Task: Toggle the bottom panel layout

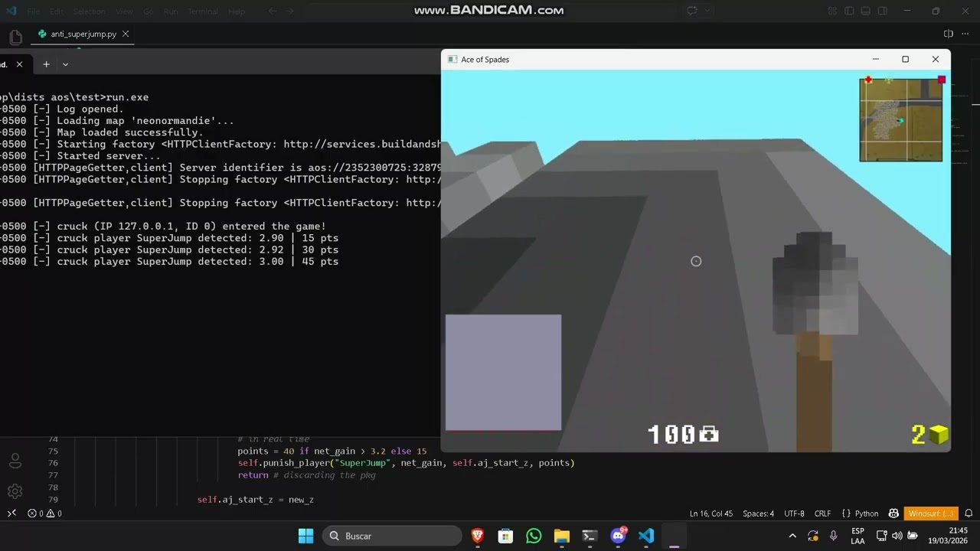Action: (x=866, y=11)
